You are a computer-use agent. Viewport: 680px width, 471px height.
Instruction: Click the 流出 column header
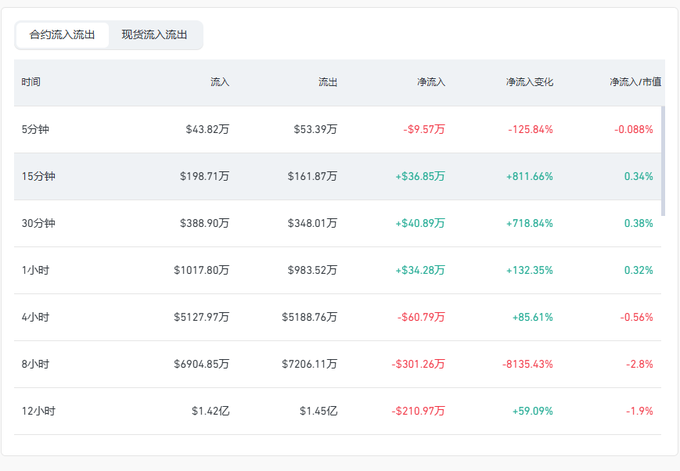click(327, 82)
